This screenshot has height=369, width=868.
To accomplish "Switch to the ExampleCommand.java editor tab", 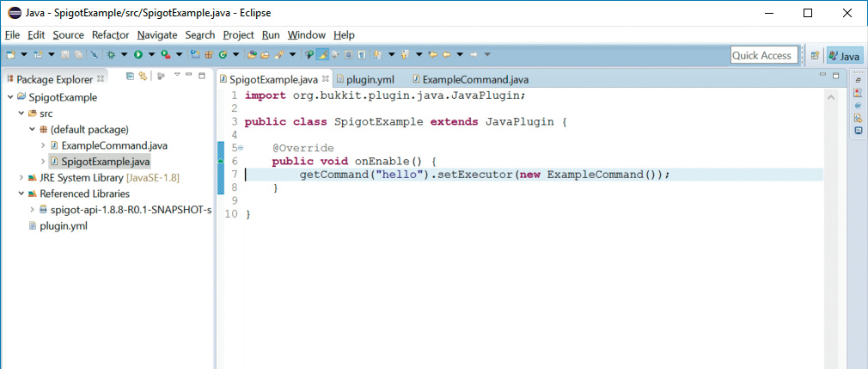I will coord(471,79).
